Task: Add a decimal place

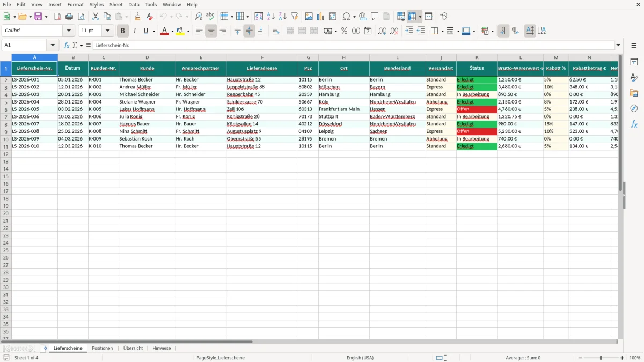Action: click(383, 31)
